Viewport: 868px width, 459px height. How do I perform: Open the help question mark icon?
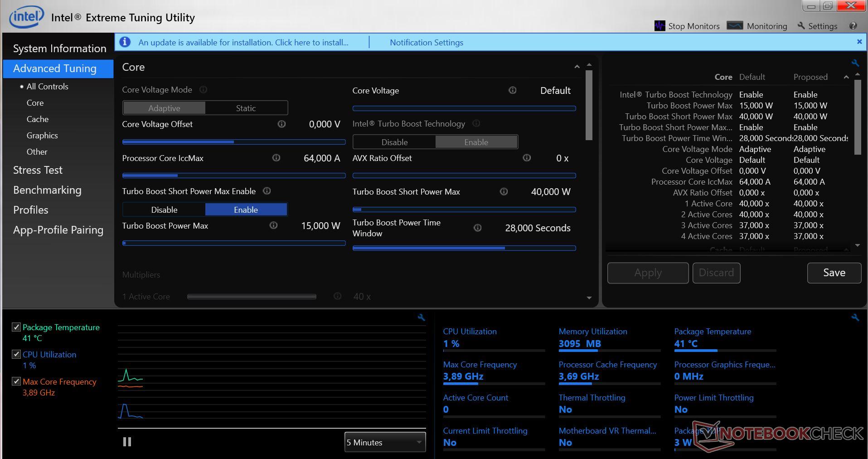(853, 26)
